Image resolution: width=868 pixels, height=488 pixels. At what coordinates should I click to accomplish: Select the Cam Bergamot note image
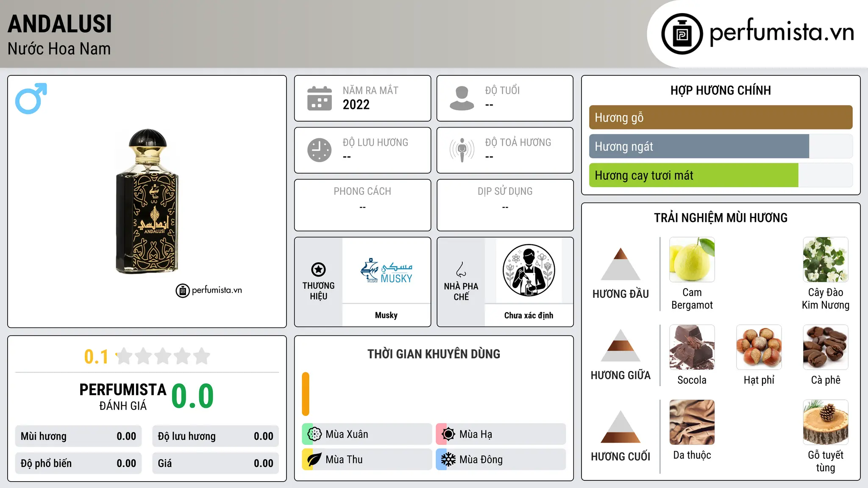click(692, 260)
